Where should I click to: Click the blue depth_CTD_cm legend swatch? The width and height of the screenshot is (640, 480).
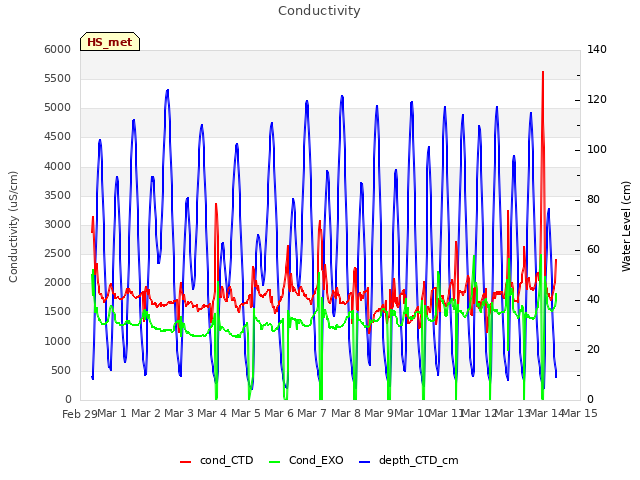coord(364,462)
